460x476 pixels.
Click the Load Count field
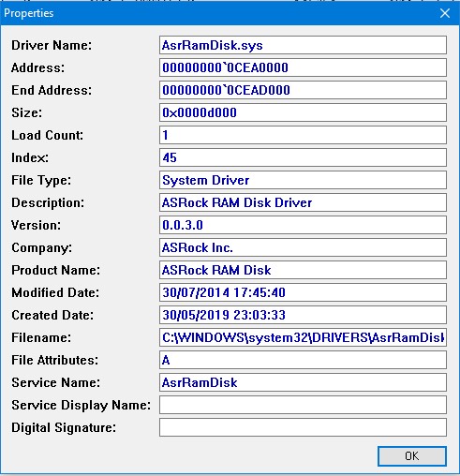pos(303,135)
